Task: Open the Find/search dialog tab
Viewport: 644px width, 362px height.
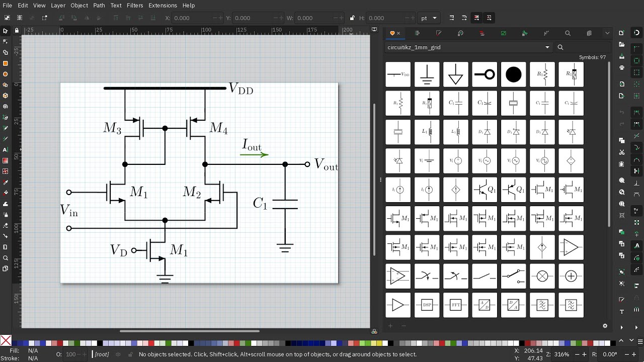Action: click(568, 33)
